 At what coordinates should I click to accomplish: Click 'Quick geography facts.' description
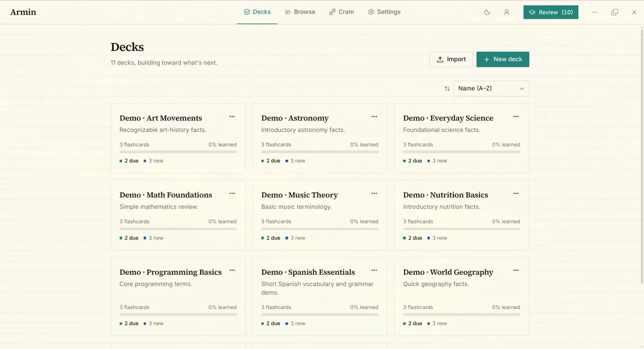tap(436, 284)
